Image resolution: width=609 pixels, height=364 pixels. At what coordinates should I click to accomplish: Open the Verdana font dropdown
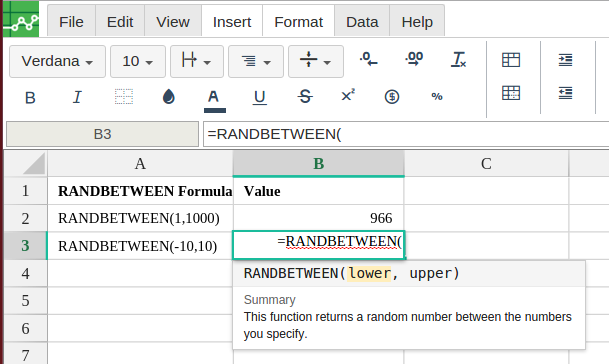click(x=57, y=61)
